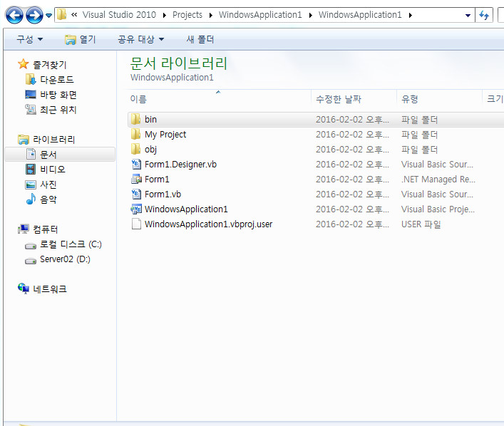504x426 pixels.
Task: Sort by 크기 column header
Action: pos(495,98)
